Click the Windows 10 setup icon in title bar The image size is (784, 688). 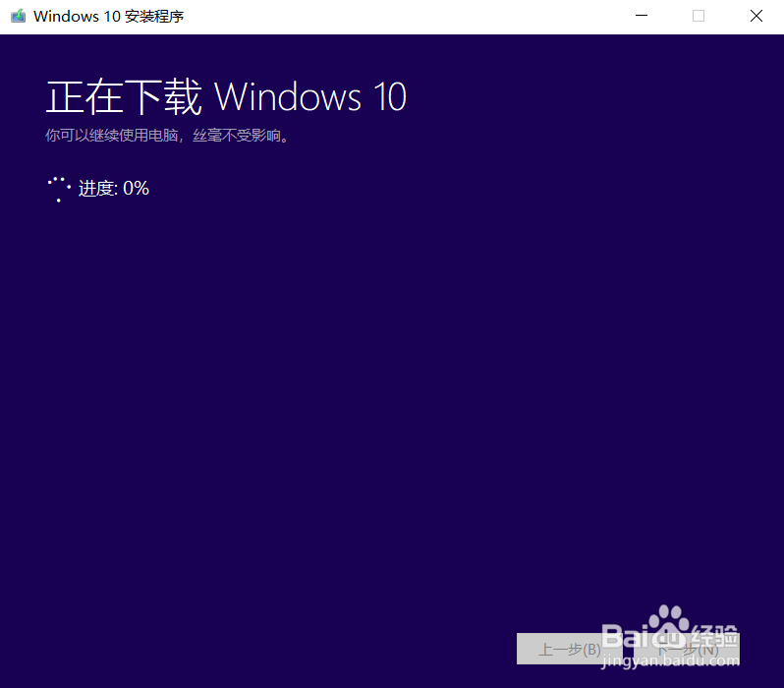(18, 16)
